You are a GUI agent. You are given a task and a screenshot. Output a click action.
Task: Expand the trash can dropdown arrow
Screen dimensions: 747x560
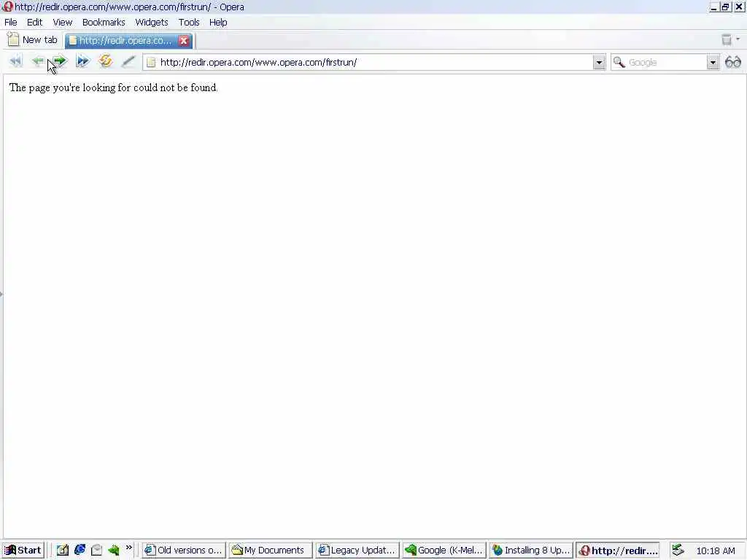point(738,39)
